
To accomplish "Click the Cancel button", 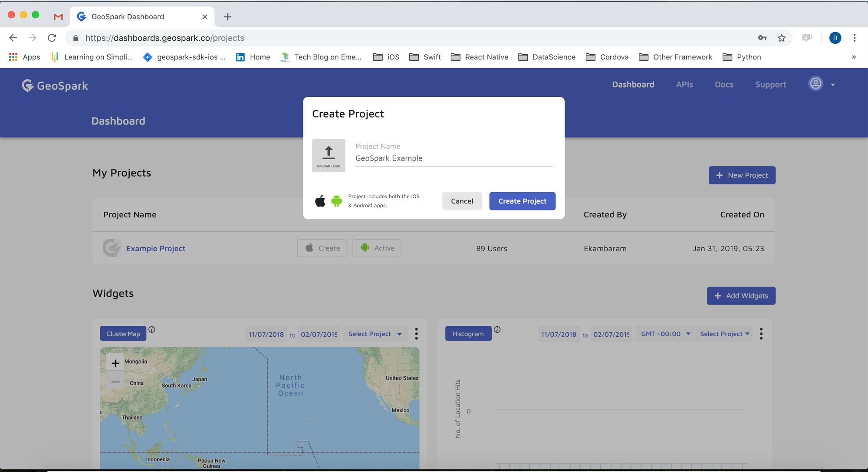I will click(462, 201).
